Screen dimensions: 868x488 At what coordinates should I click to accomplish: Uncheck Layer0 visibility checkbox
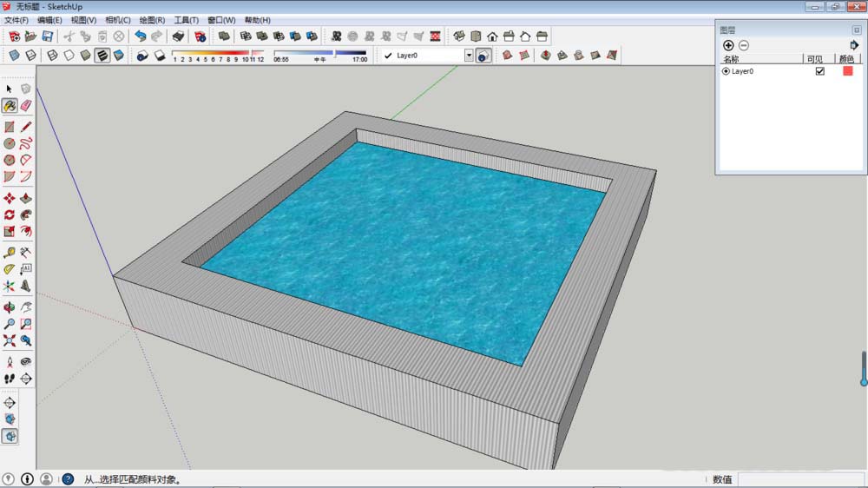click(x=819, y=71)
